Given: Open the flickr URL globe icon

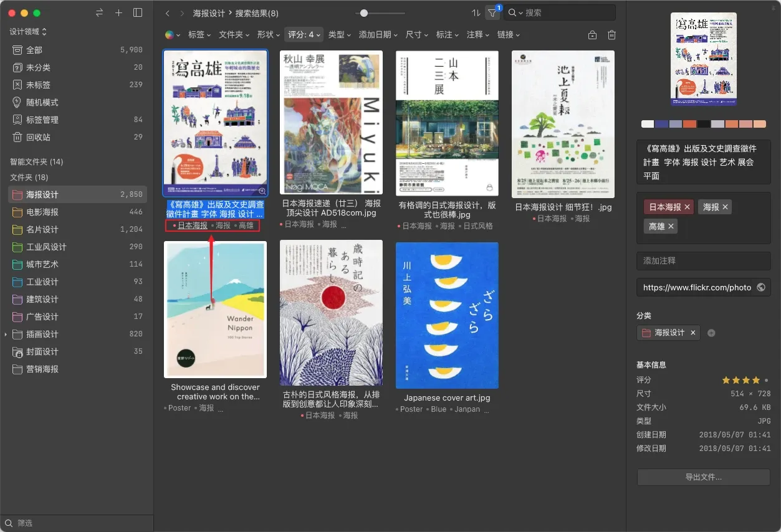Looking at the screenshot, I should [760, 287].
